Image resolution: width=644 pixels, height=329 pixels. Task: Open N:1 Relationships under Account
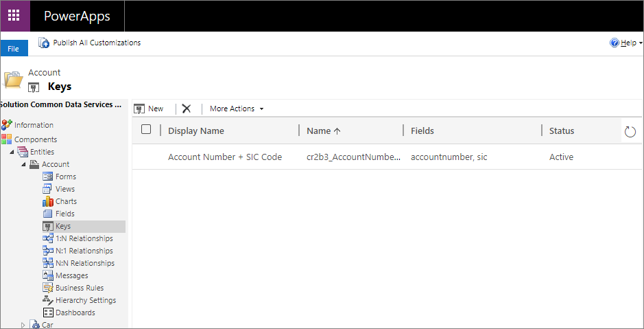(84, 251)
